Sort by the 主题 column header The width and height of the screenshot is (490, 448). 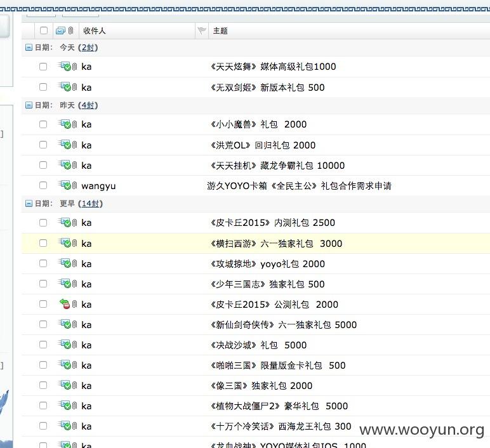pos(220,30)
